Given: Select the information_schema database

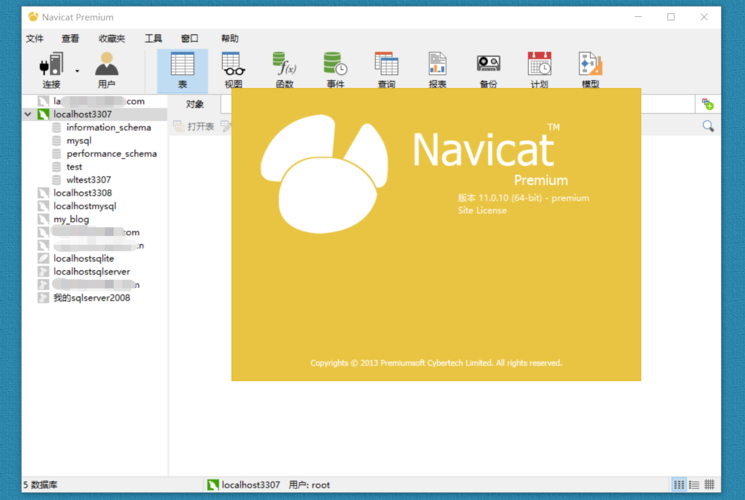Looking at the screenshot, I should (109, 127).
